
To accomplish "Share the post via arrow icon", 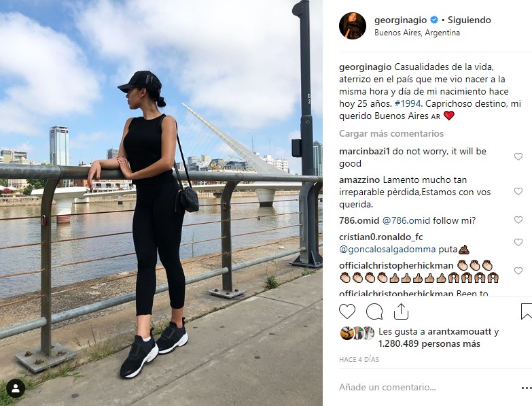I will [x=401, y=311].
